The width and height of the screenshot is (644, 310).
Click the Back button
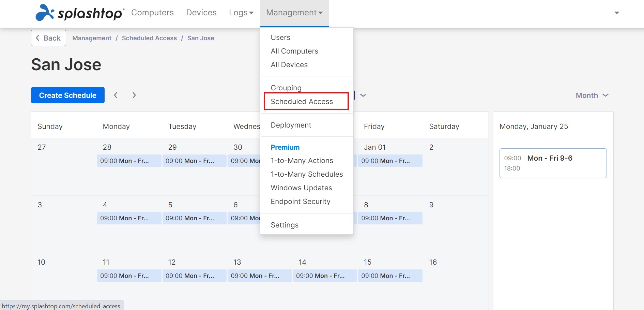click(48, 38)
